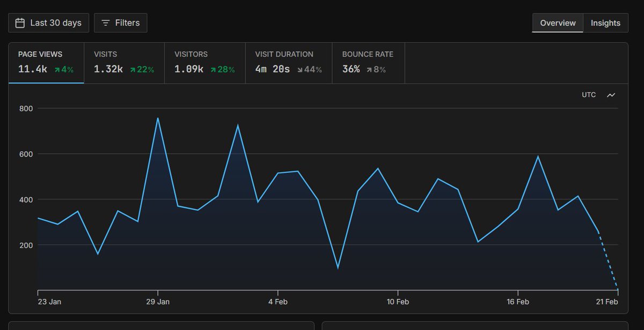Select the Bounce Rate metric tab
Image resolution: width=644 pixels, height=330 pixels.
click(369, 63)
